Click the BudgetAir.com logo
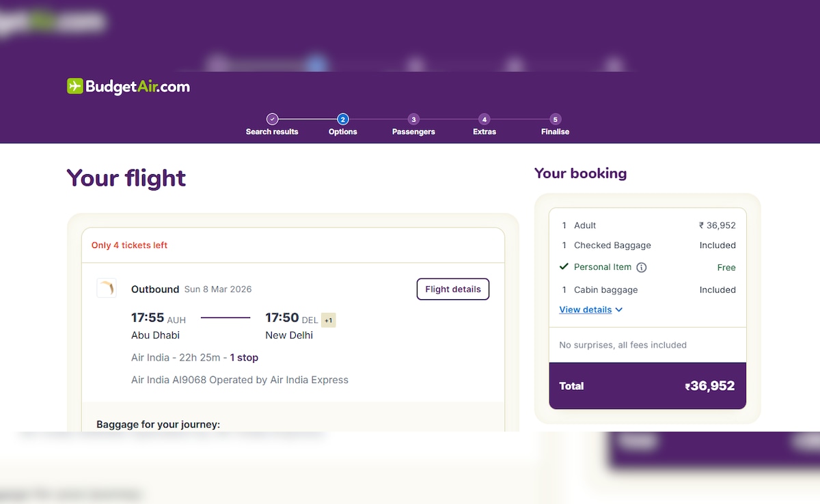This screenshot has width=820, height=504. (x=128, y=87)
